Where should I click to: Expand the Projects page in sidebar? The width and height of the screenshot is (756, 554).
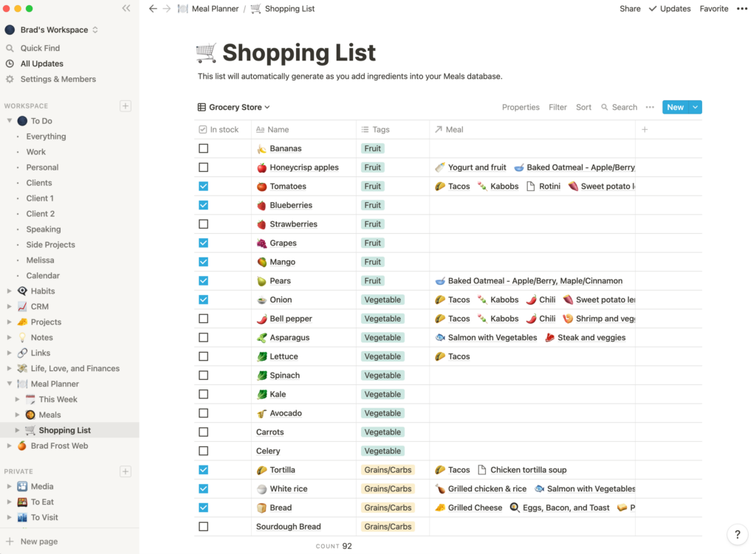(9, 322)
